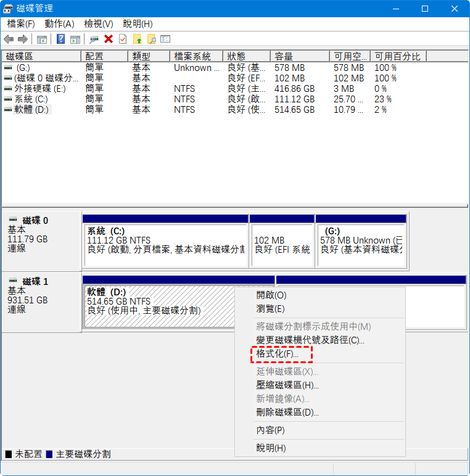Open the 說明(H) menu in menu bar
Image resolution: width=470 pixels, height=476 pixels.
(x=138, y=23)
